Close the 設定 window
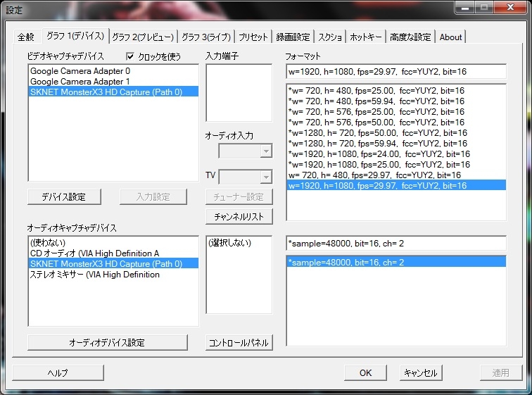The width and height of the screenshot is (532, 395). click(x=510, y=7)
